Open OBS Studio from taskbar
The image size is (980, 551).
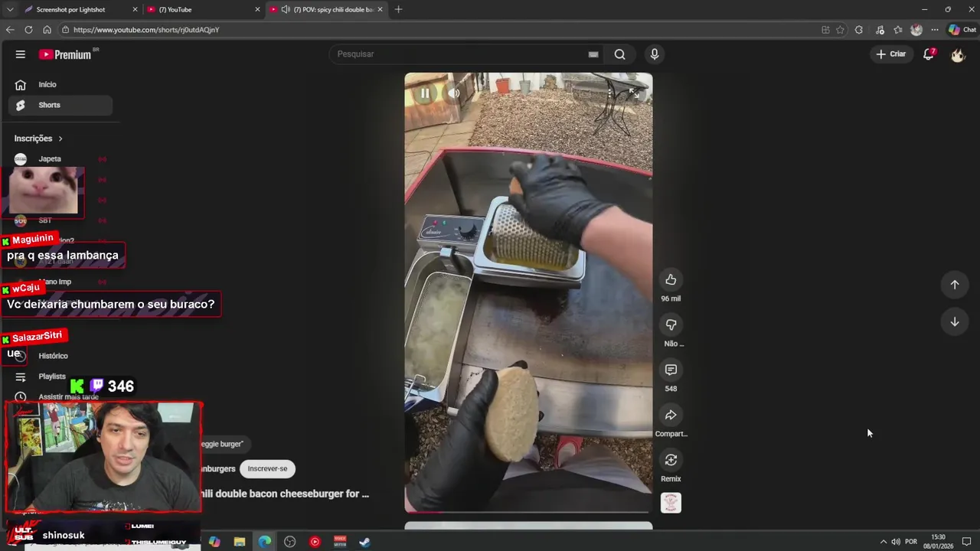(290, 542)
